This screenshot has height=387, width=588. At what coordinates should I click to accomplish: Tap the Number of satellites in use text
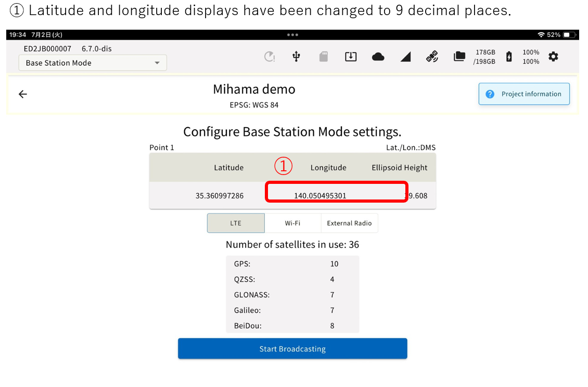coord(292,245)
